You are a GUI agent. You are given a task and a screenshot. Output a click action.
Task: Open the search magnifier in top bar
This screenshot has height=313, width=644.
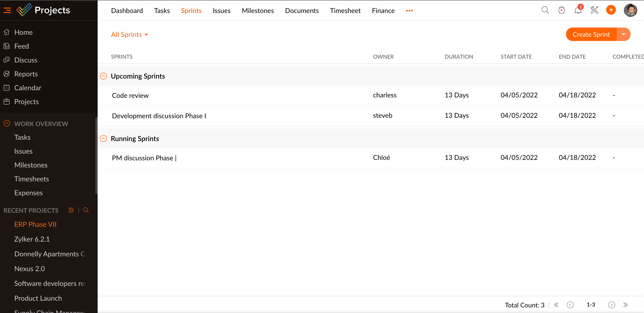pos(545,10)
